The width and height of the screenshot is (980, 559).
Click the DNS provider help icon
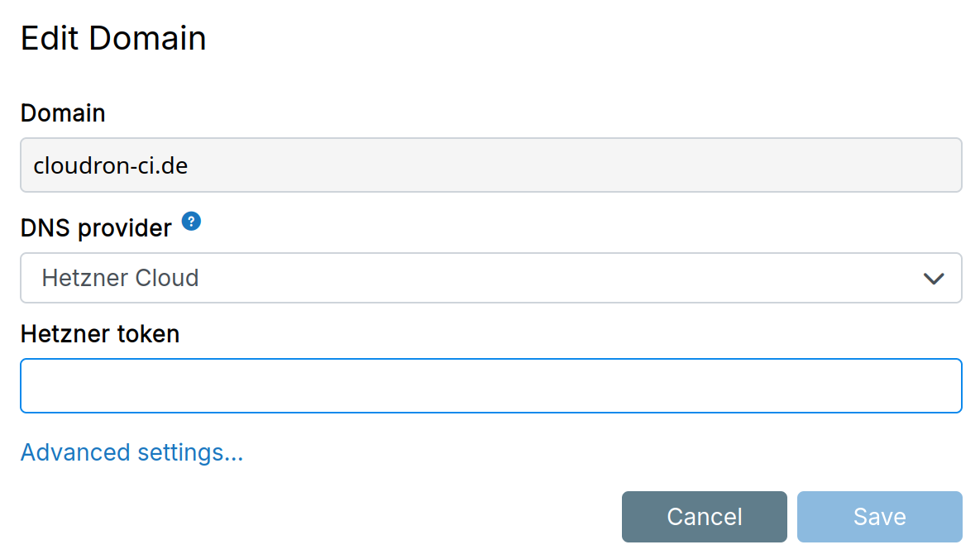(x=191, y=222)
